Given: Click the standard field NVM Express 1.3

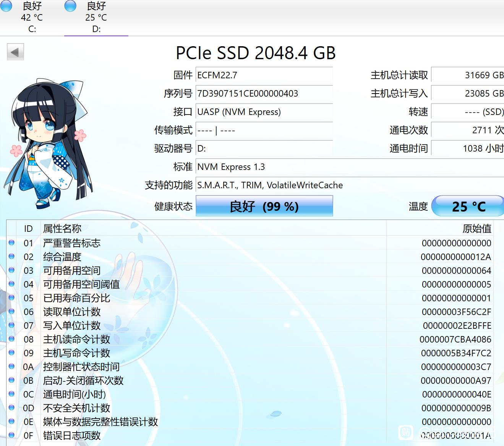Looking at the screenshot, I should pos(350,167).
